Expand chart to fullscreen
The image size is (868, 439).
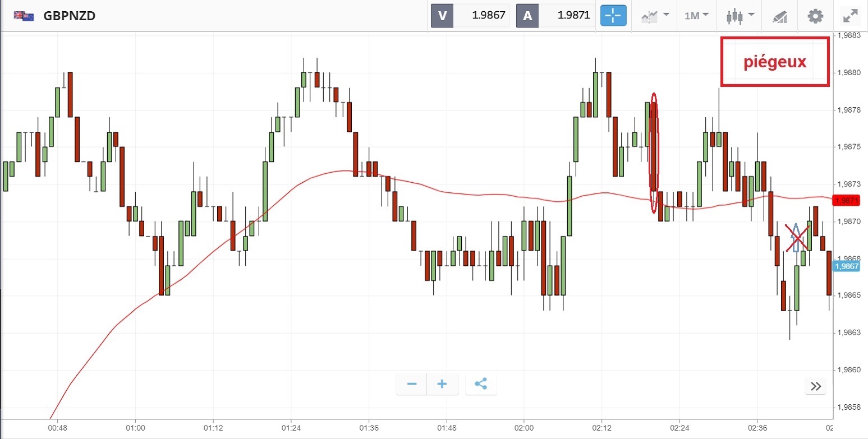pyautogui.click(x=851, y=16)
